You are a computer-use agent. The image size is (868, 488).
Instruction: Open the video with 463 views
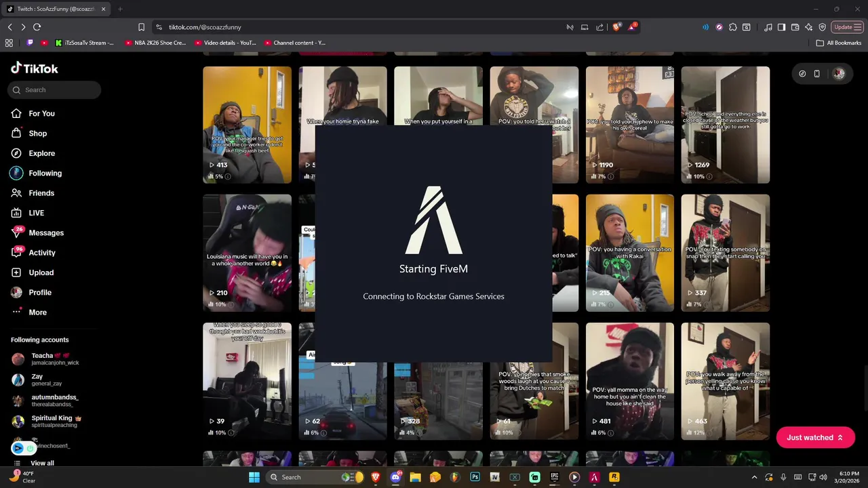tap(726, 381)
